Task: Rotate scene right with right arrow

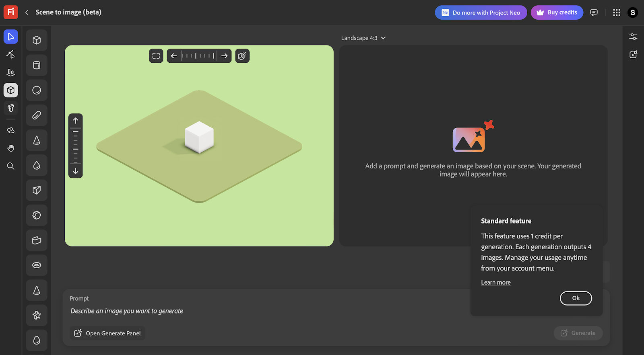Action: [225, 56]
